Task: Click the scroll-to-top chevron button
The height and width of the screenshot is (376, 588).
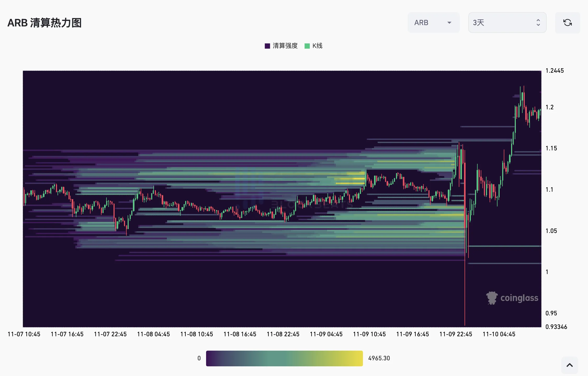Action: coord(569,365)
